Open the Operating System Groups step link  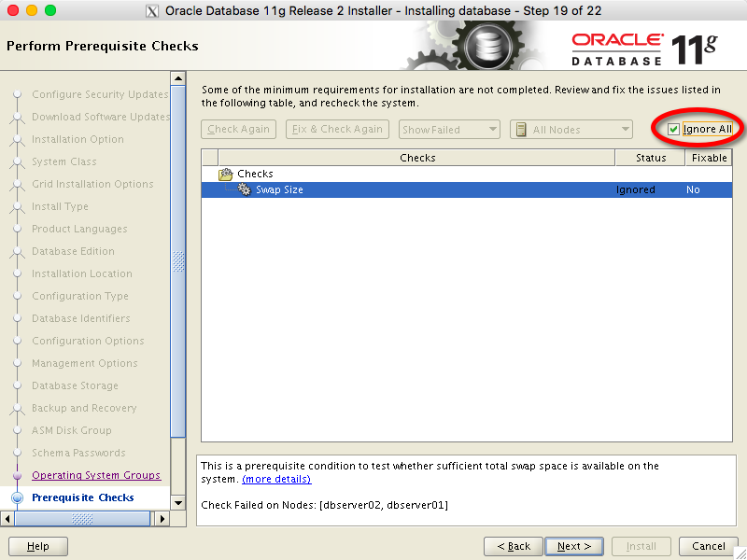[96, 475]
